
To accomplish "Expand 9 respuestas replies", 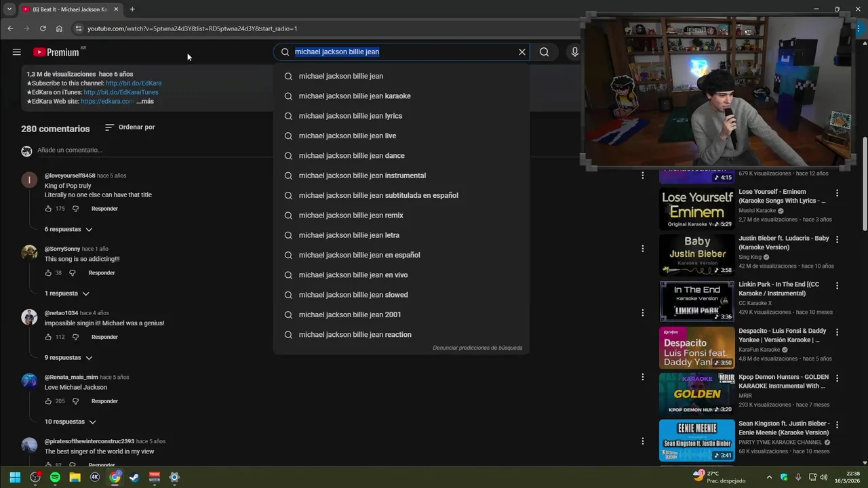I will coord(68,357).
